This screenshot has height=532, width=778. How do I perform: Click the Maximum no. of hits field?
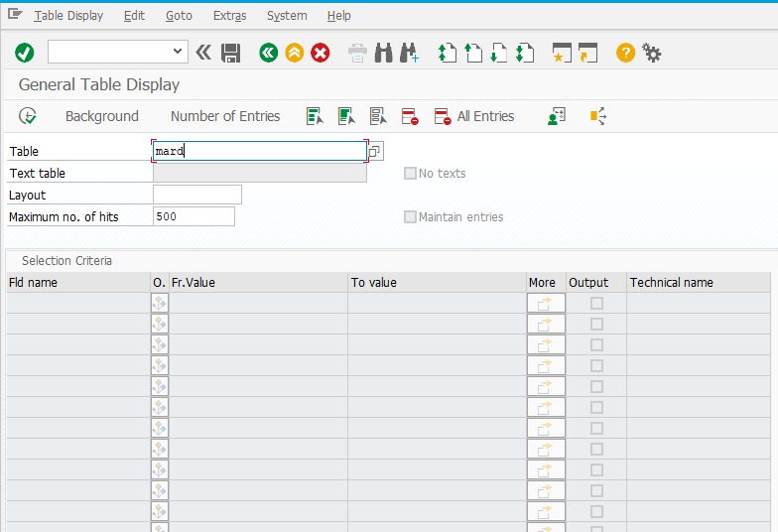click(x=194, y=216)
